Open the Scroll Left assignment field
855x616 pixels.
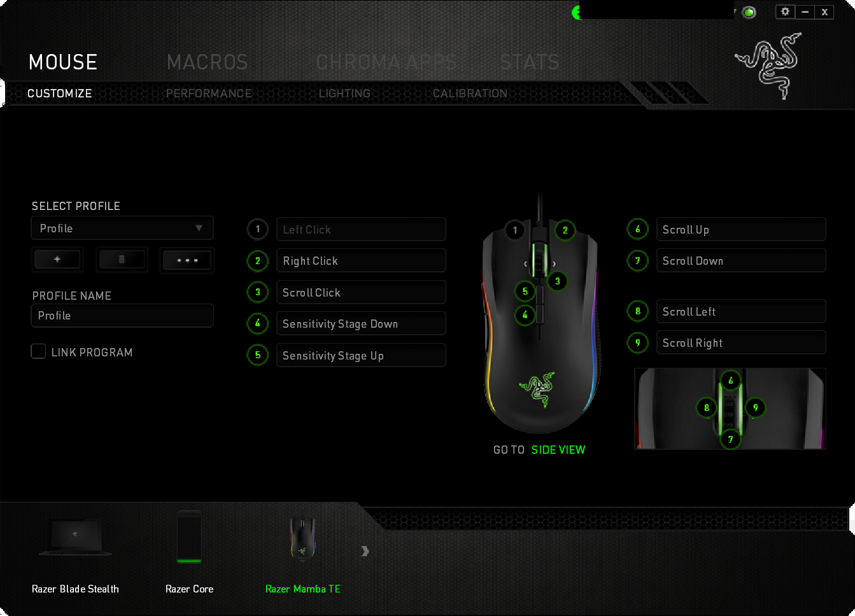[741, 311]
